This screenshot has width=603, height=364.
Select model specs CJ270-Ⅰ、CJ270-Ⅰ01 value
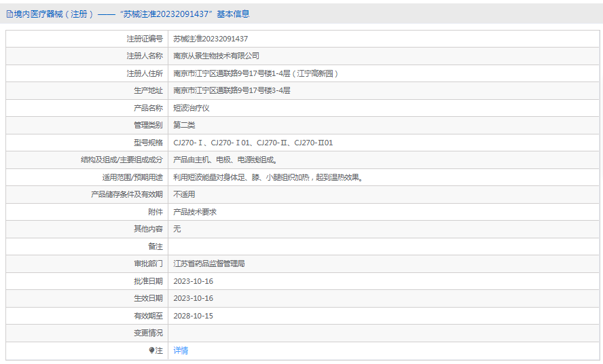[x=253, y=143]
